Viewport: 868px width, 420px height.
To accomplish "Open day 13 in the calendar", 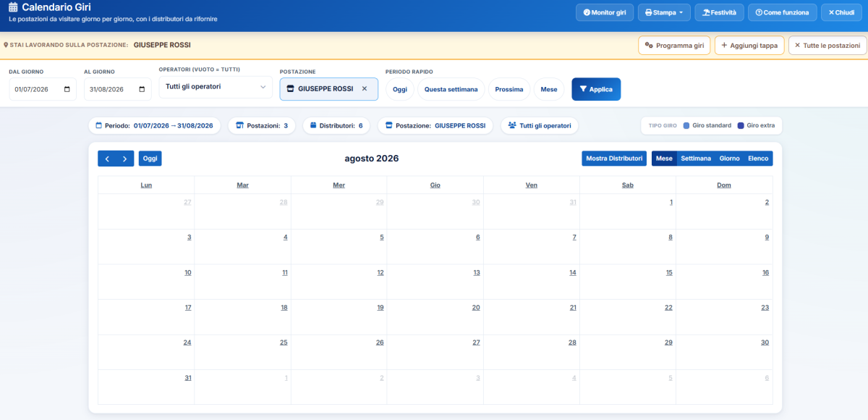I will 477,273.
